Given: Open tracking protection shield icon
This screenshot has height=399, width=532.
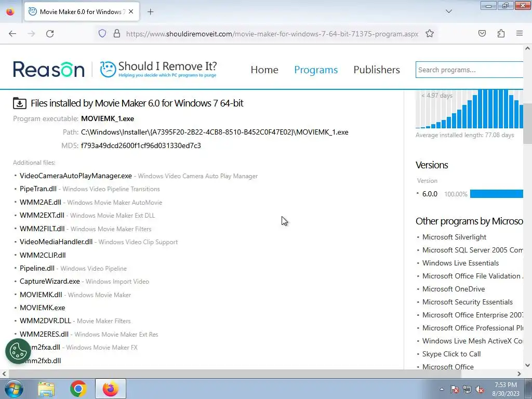Looking at the screenshot, I should (x=102, y=34).
